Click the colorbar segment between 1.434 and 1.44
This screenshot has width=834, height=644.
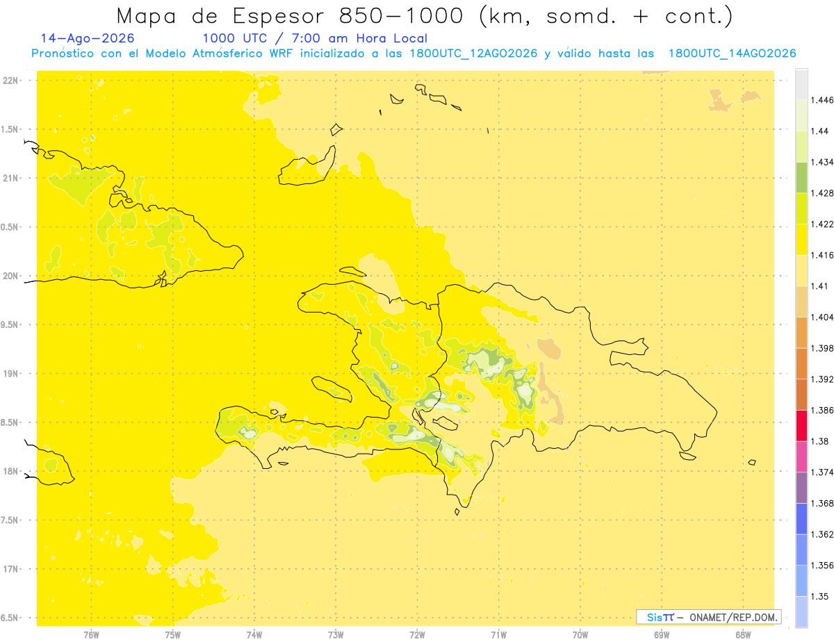tap(801, 147)
